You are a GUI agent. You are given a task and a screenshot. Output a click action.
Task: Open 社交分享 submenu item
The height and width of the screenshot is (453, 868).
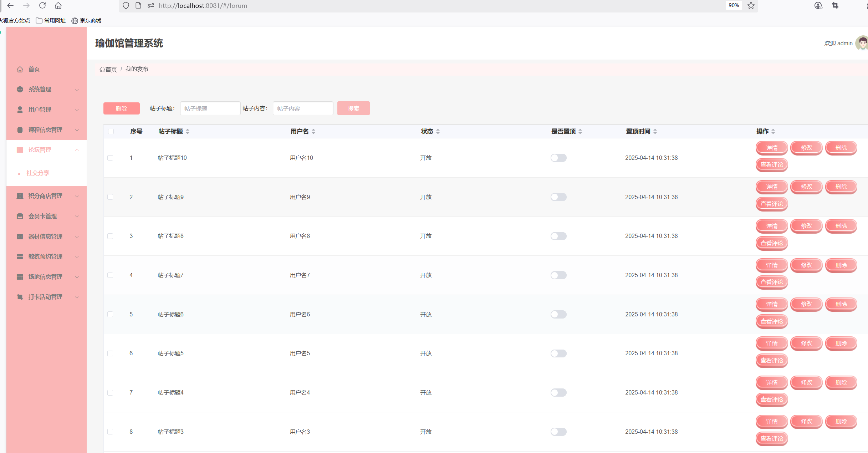point(38,173)
